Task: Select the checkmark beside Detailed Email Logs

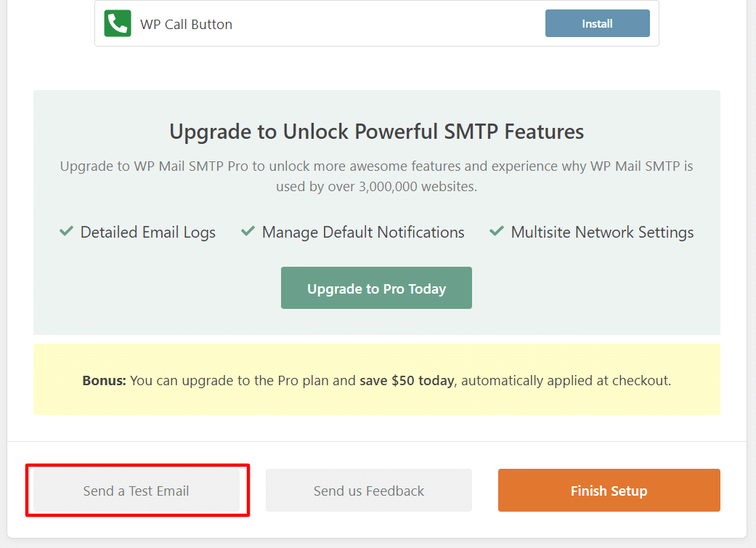Action: point(66,230)
